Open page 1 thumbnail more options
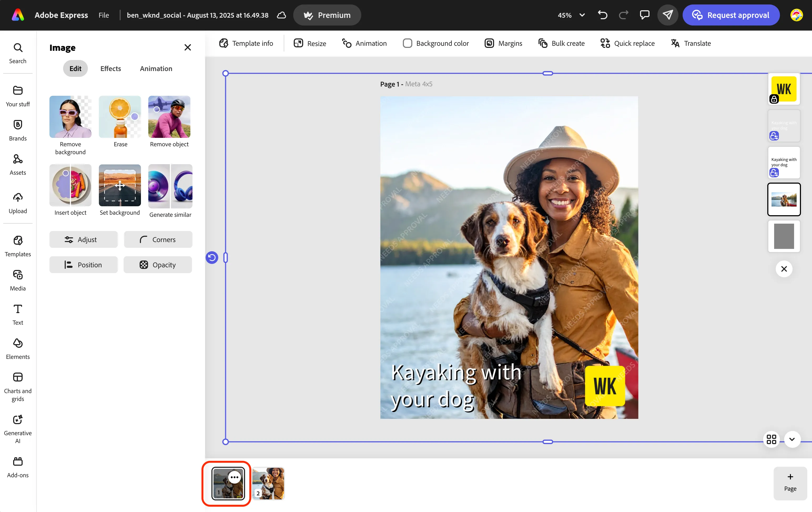Image resolution: width=812 pixels, height=512 pixels. (x=234, y=477)
